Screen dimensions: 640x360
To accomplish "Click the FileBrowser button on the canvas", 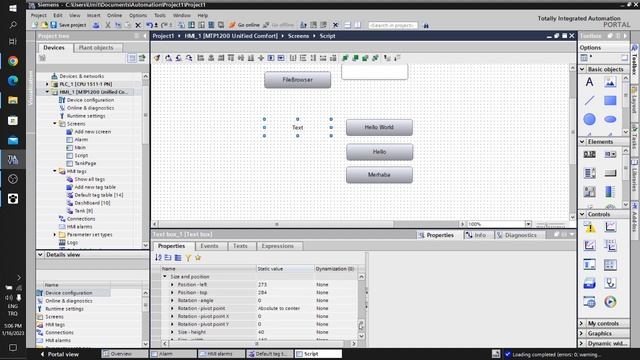I will coord(298,80).
